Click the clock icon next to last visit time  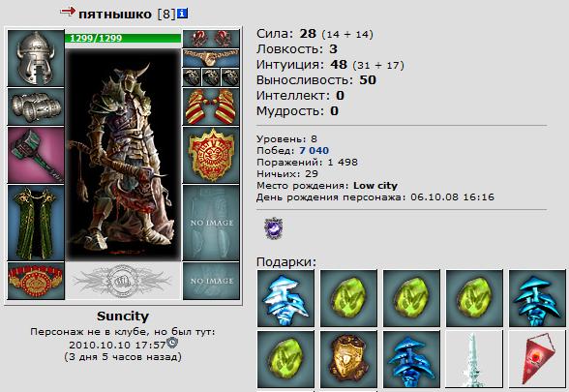click(172, 343)
